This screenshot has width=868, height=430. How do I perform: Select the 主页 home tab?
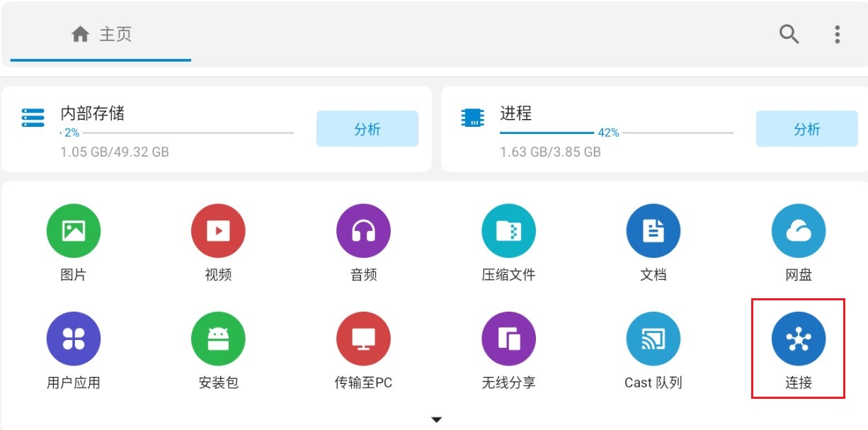coord(101,34)
